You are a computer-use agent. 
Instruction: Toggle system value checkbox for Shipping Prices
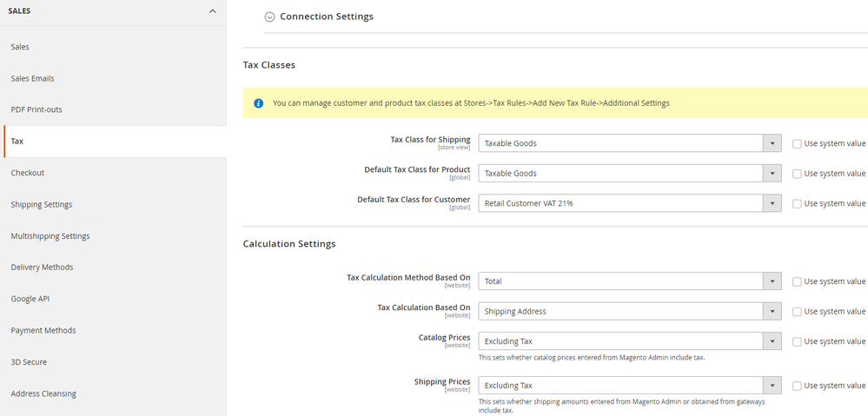(x=797, y=386)
